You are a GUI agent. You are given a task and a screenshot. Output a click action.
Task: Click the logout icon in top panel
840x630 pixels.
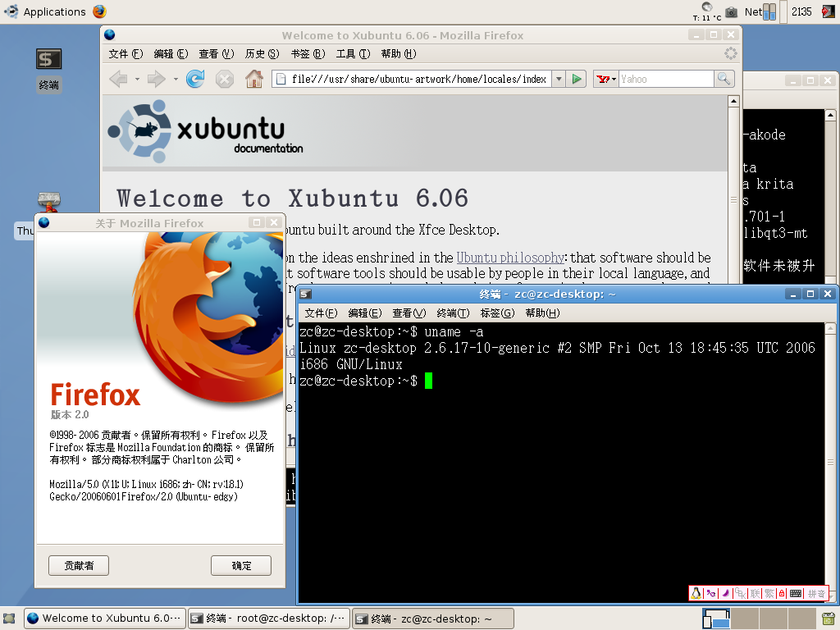pyautogui.click(x=829, y=11)
